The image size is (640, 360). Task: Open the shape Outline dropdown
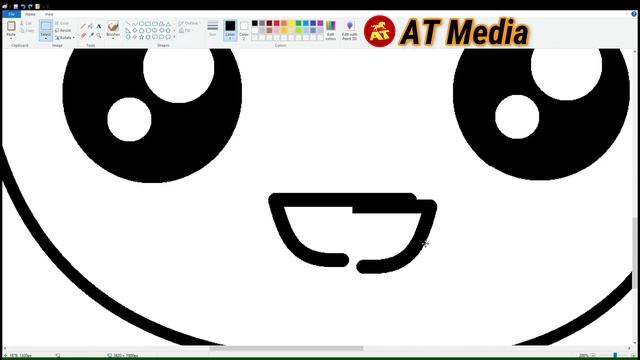tap(189, 23)
